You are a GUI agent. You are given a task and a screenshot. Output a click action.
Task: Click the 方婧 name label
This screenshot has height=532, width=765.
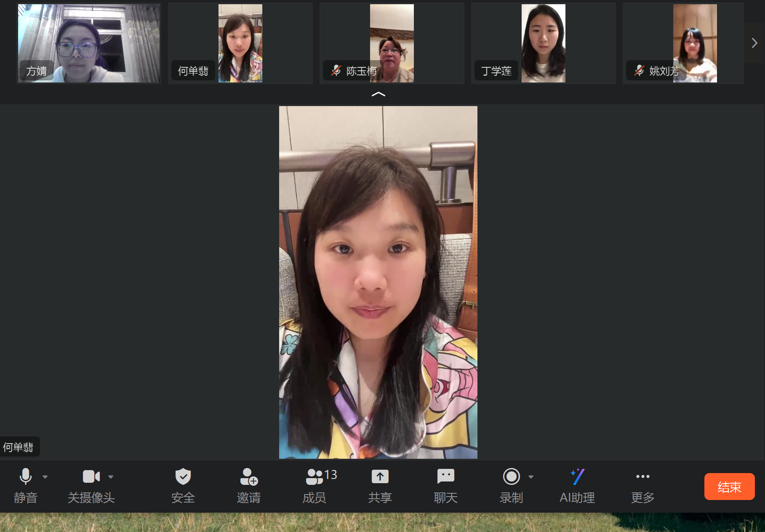[37, 71]
